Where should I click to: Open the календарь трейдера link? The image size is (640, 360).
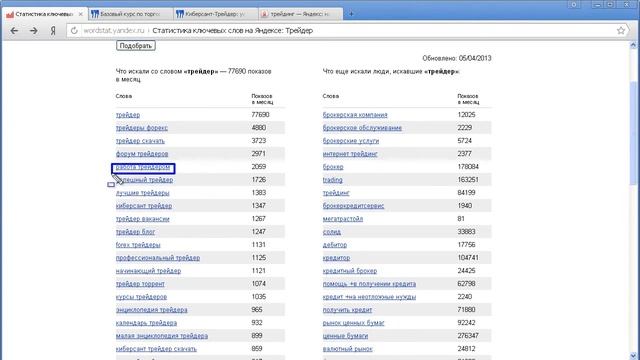tap(146, 323)
